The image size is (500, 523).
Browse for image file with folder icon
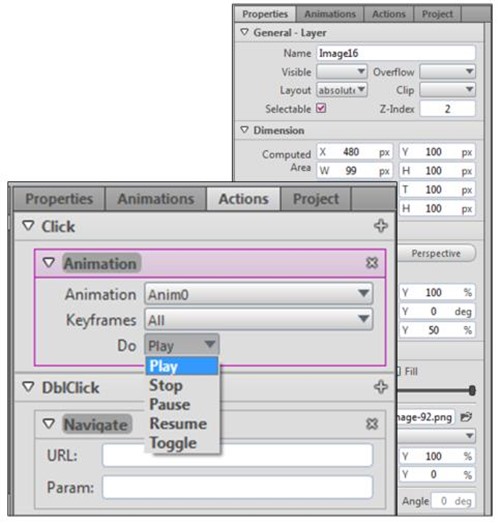466,417
